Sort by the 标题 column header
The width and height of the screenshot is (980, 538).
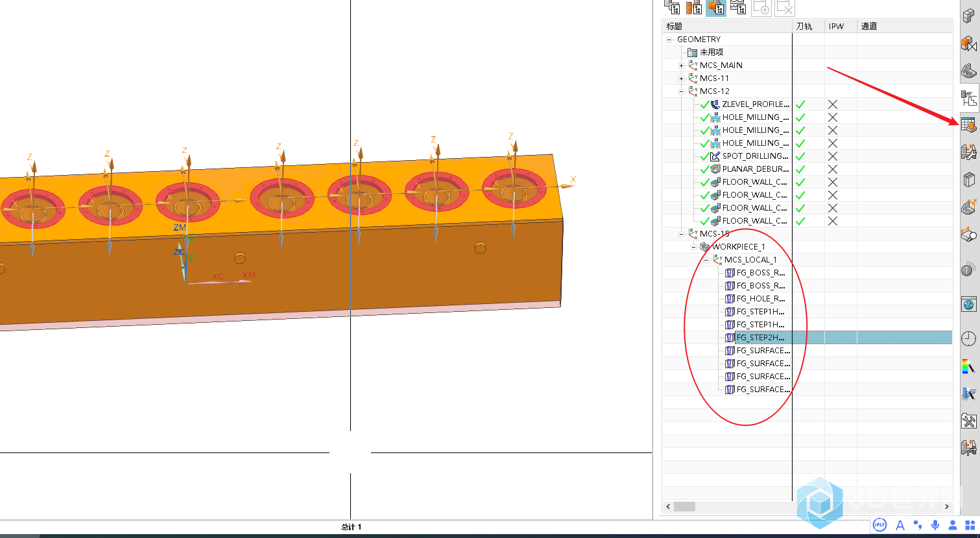tap(727, 26)
